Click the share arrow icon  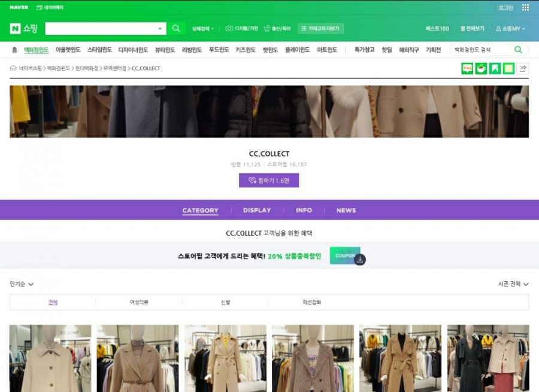523,69
